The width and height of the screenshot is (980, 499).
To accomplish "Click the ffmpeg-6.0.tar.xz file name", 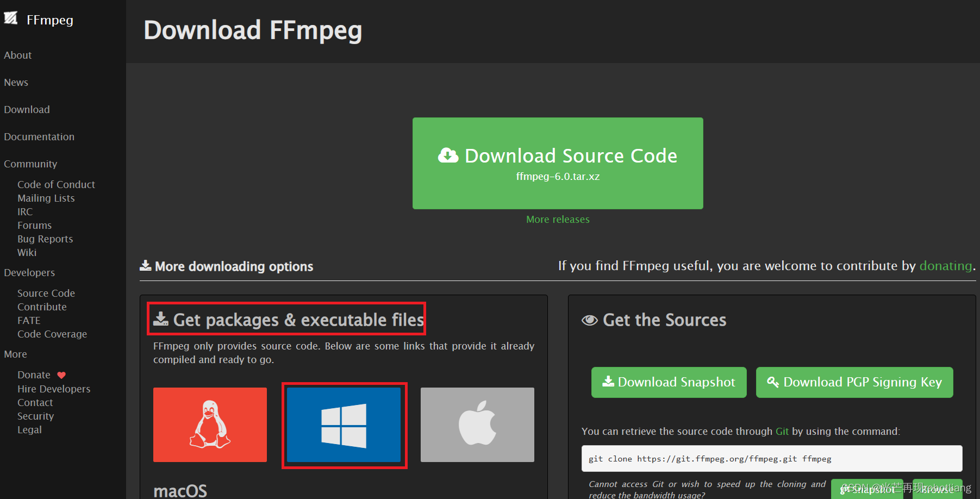I will [558, 177].
